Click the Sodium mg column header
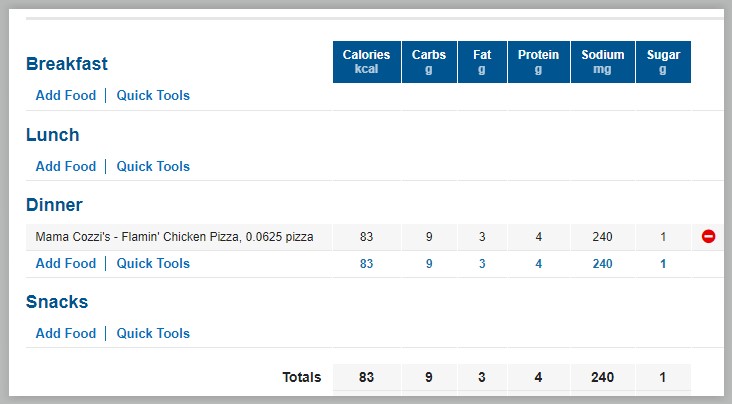The image size is (732, 404). [603, 62]
